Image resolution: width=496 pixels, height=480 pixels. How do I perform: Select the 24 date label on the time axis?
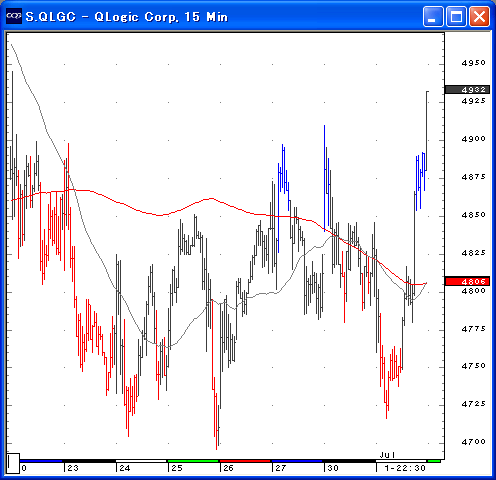click(x=125, y=468)
